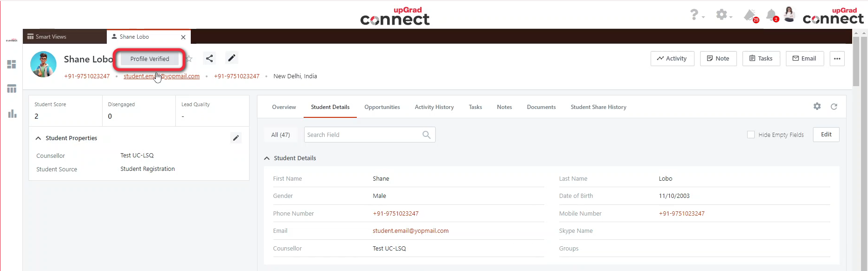
Task: Open the Activity History tab
Action: point(434,107)
